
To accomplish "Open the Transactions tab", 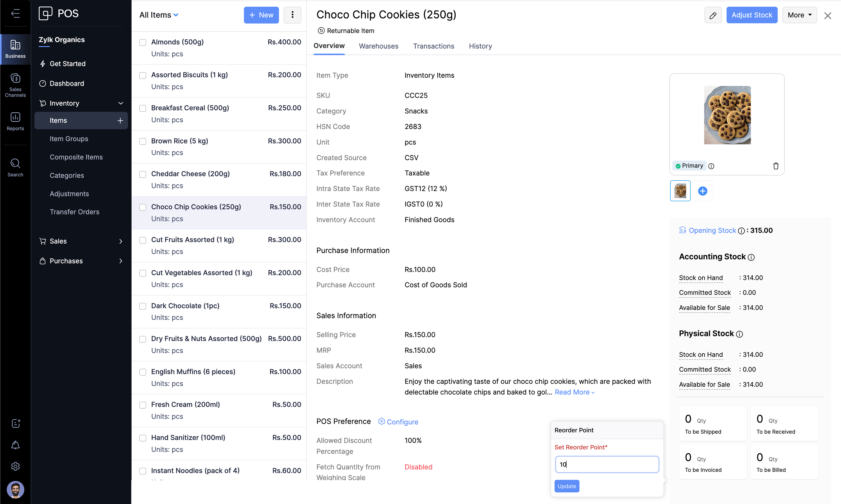I will coord(433,46).
